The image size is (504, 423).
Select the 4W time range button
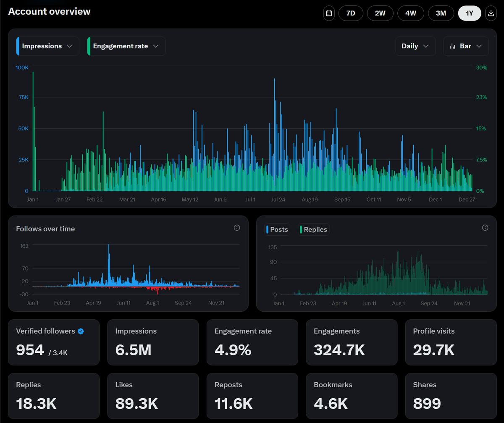tap(411, 13)
